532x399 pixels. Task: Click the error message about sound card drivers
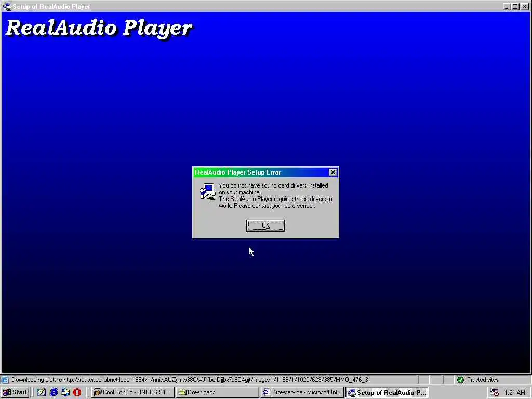point(275,195)
